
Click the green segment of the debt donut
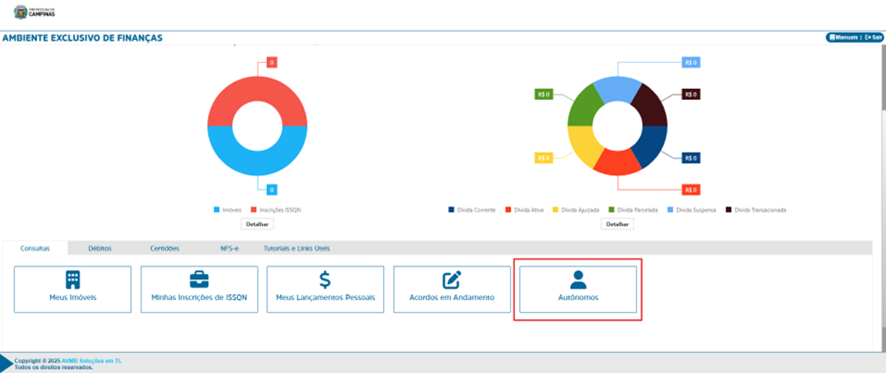point(584,106)
